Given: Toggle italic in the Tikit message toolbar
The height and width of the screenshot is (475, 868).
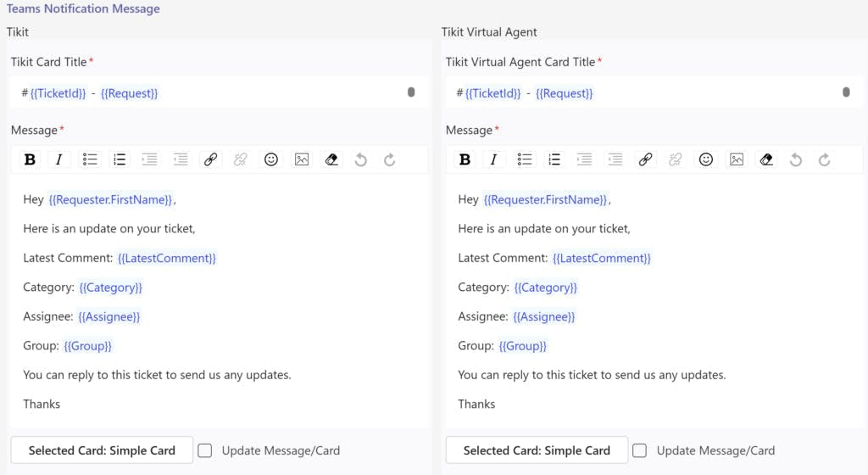Looking at the screenshot, I should [58, 159].
